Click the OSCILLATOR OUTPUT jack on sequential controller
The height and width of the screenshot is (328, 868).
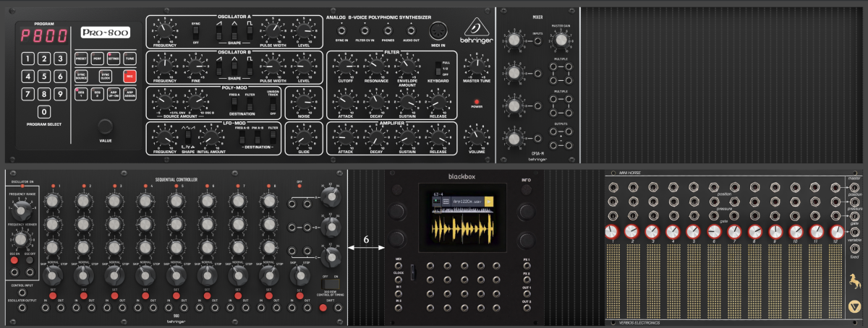coord(22,307)
